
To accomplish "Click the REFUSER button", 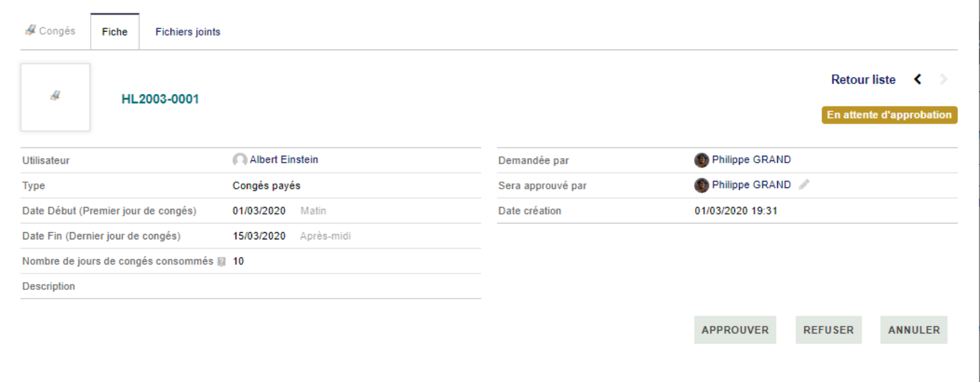I will 829,330.
